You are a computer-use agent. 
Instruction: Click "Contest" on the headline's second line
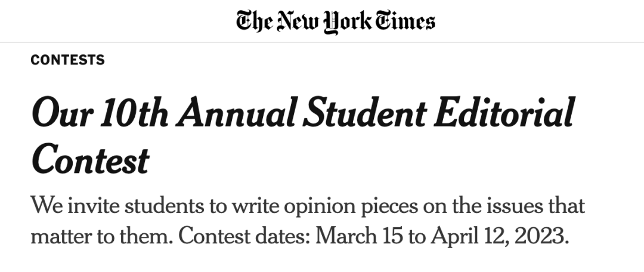coord(89,159)
